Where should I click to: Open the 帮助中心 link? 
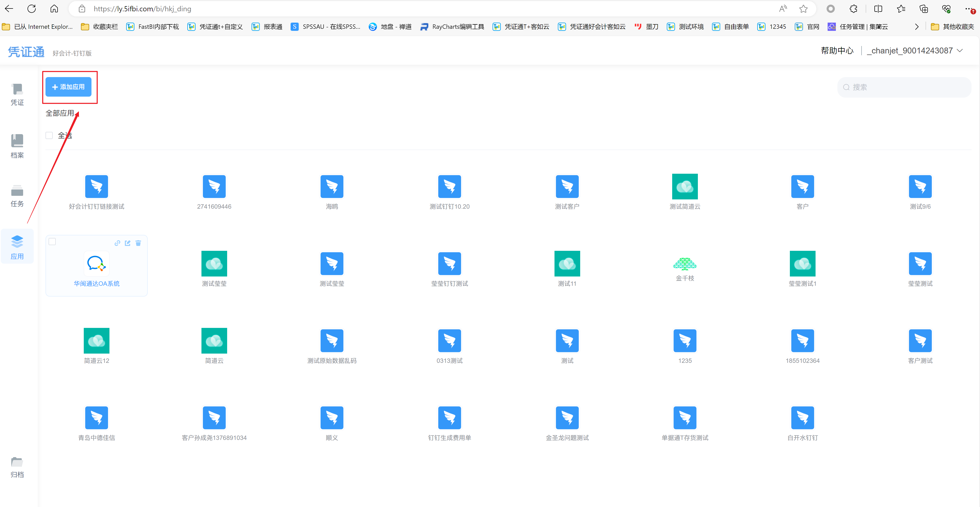click(x=837, y=51)
